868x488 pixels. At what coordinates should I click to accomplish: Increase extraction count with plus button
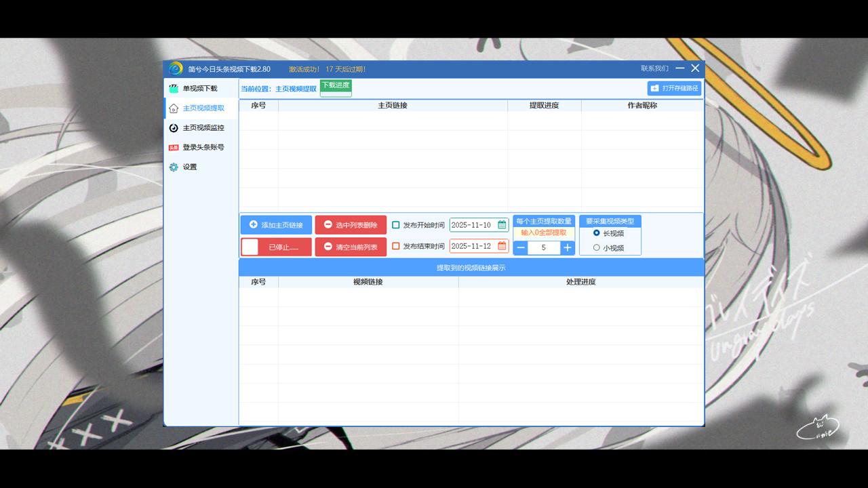tap(568, 248)
